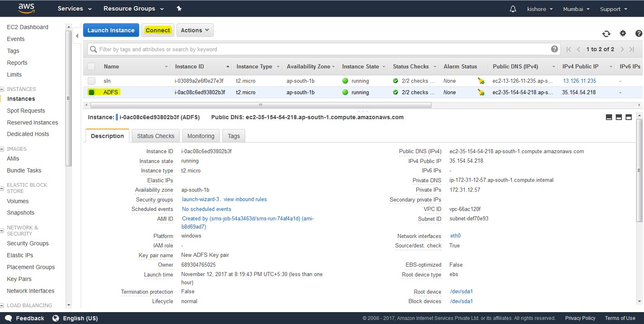644x324 pixels.
Task: Open the launch-wizard-3 security group link
Action: tap(200, 199)
